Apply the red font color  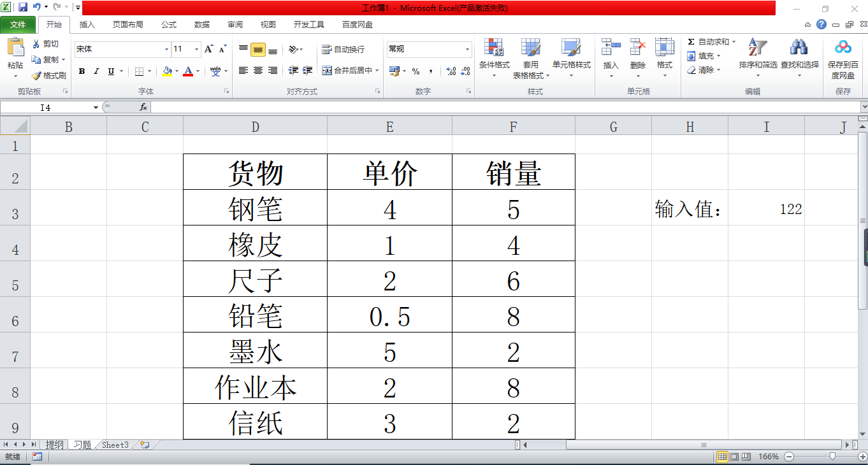pyautogui.click(x=188, y=71)
